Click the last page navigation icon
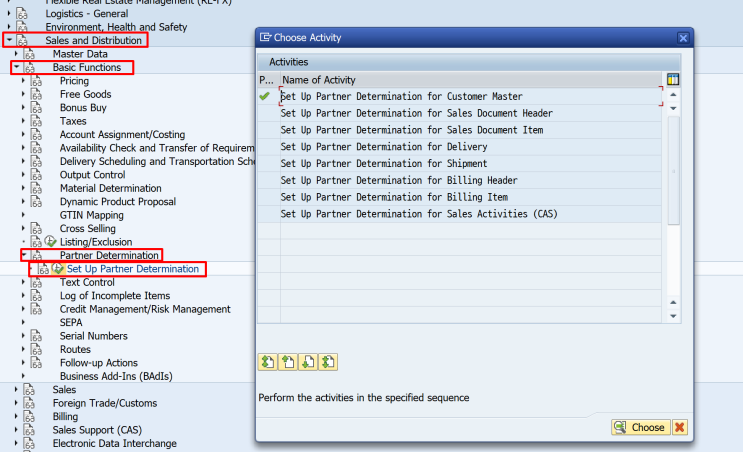 [x=328, y=362]
